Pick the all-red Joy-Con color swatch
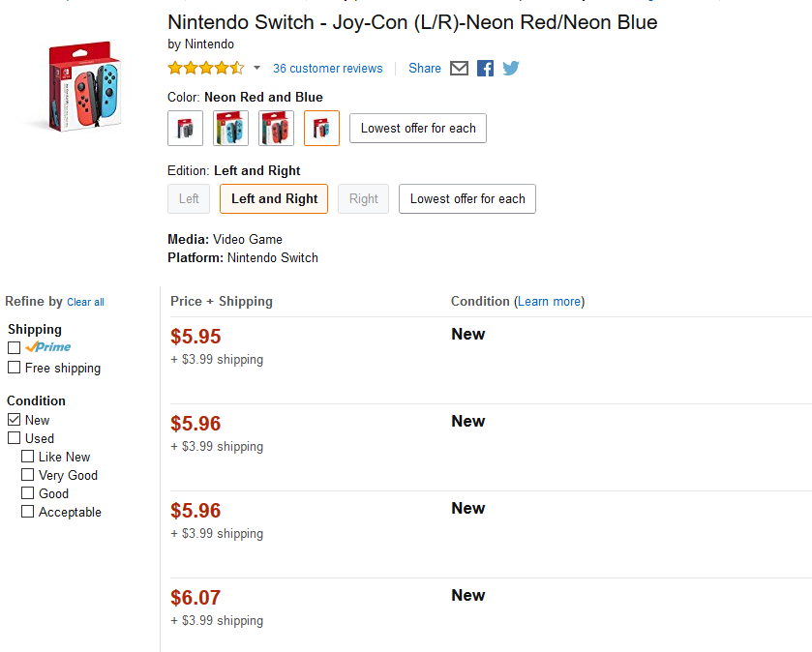 [277, 129]
